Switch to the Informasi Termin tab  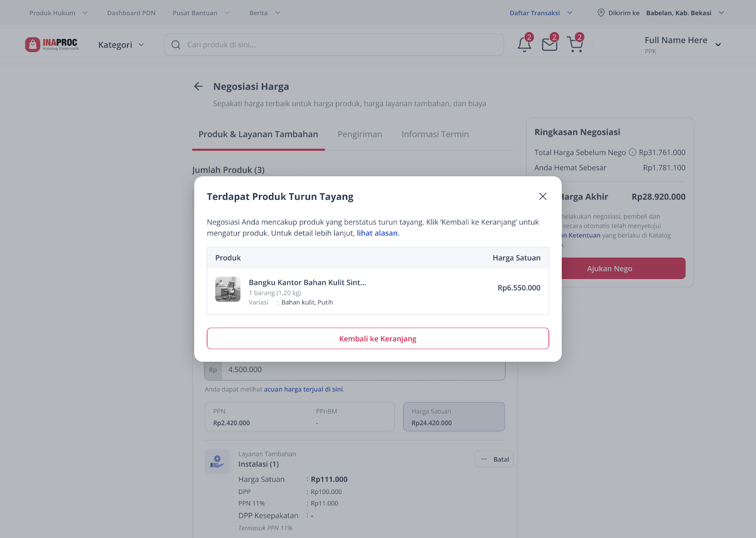click(435, 134)
